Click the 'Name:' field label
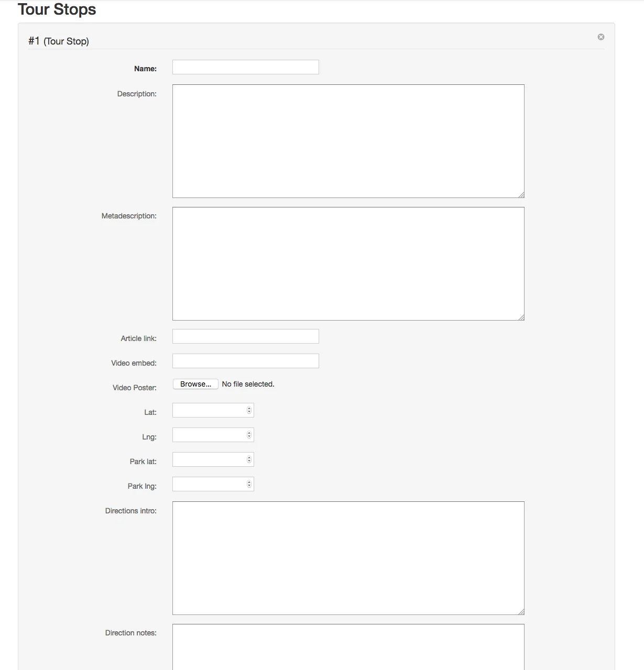 coord(145,69)
